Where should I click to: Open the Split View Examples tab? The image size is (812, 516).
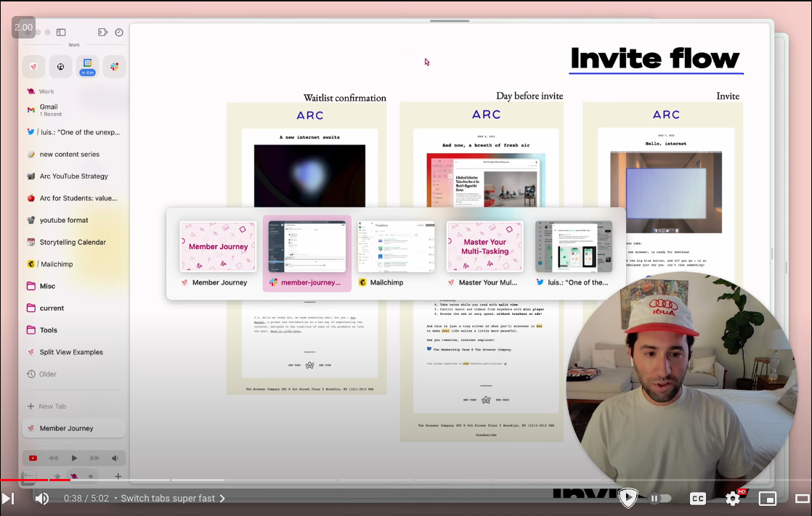coord(74,352)
